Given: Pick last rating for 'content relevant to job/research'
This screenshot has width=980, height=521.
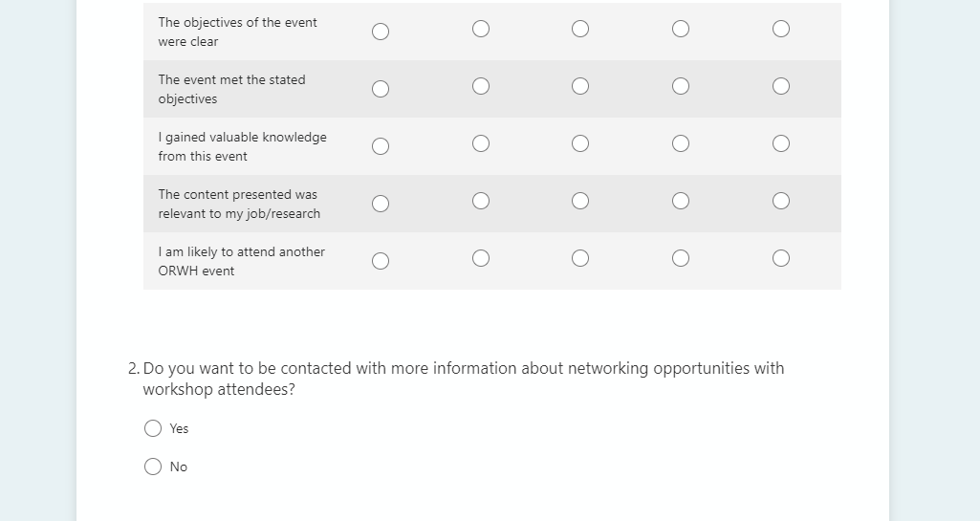Looking at the screenshot, I should [x=781, y=201].
